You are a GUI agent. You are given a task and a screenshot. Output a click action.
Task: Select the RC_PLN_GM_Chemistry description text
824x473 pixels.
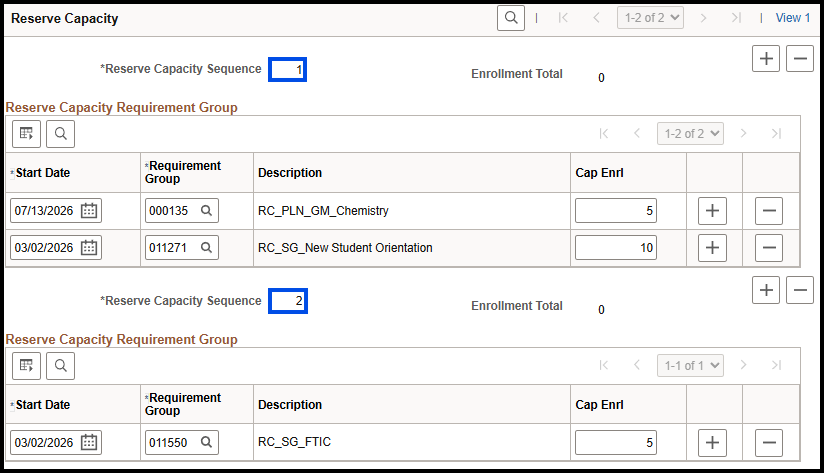click(323, 211)
